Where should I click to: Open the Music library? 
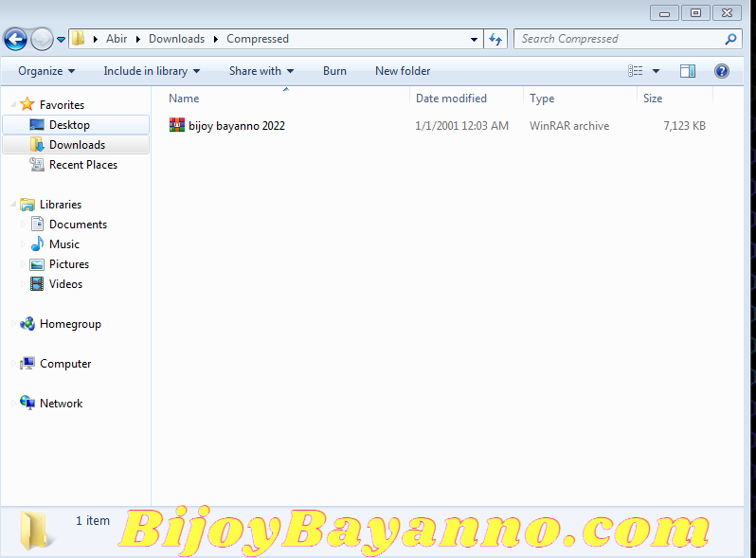[x=64, y=244]
